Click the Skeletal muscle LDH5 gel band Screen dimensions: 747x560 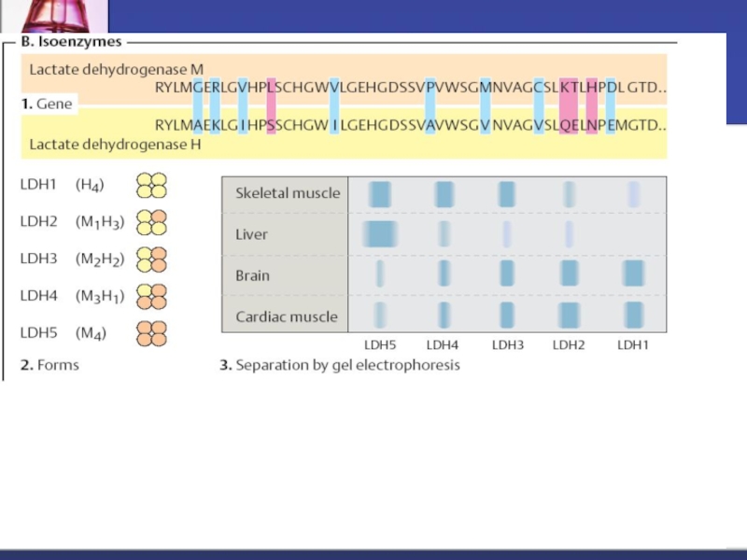(x=380, y=194)
